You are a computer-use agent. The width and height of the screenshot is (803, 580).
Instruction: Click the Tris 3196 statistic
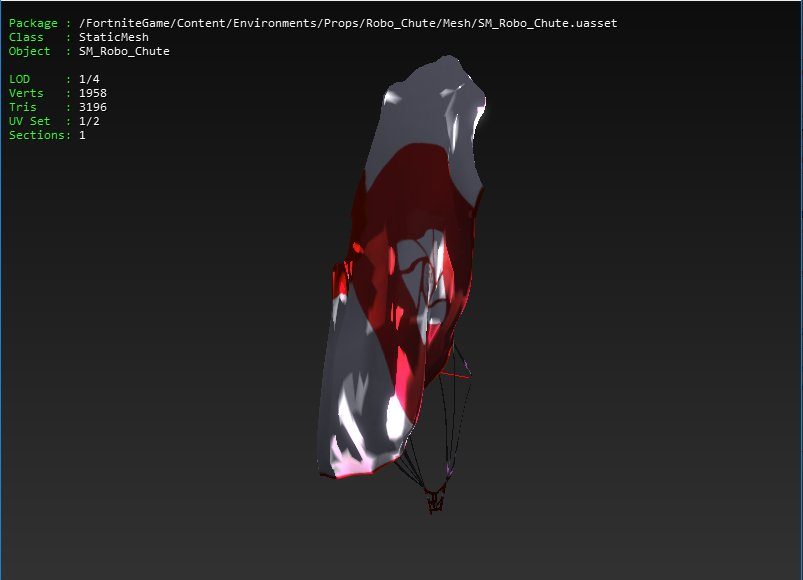coord(92,107)
